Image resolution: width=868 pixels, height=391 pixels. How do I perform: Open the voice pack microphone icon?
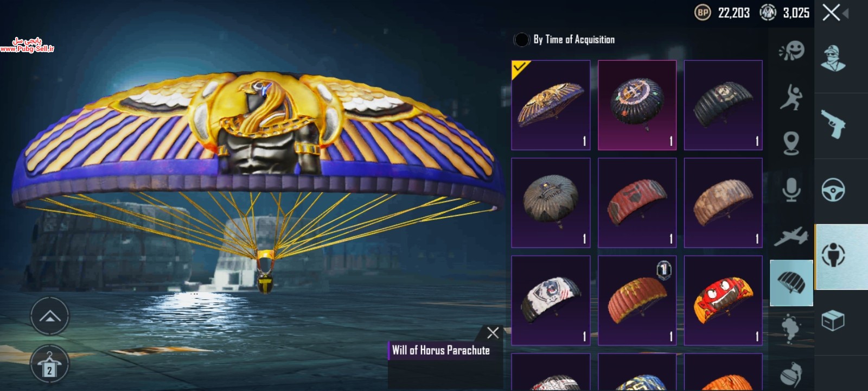791,190
